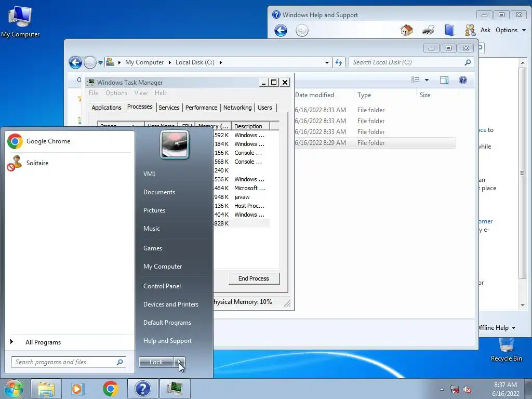532x399 pixels.
Task: Switch to Performance tab in Task Manager
Action: tap(201, 108)
